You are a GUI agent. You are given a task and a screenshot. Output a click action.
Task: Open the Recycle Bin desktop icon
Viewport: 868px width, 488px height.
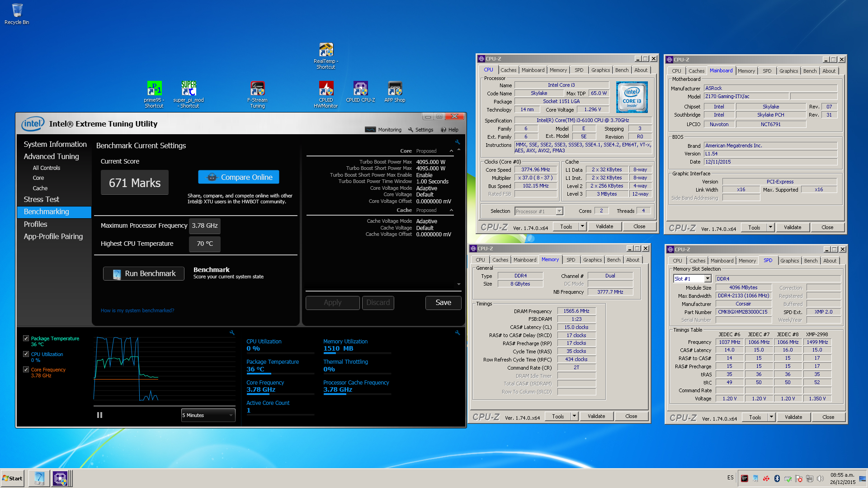click(x=17, y=14)
